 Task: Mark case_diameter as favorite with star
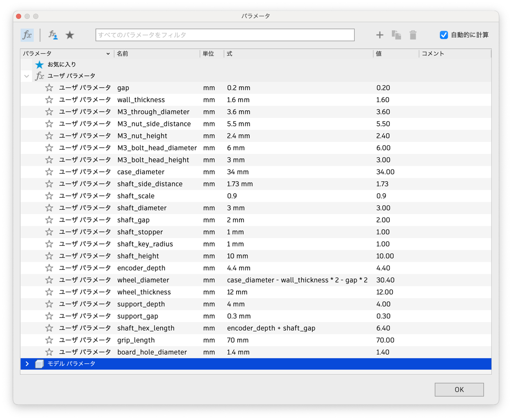49,171
